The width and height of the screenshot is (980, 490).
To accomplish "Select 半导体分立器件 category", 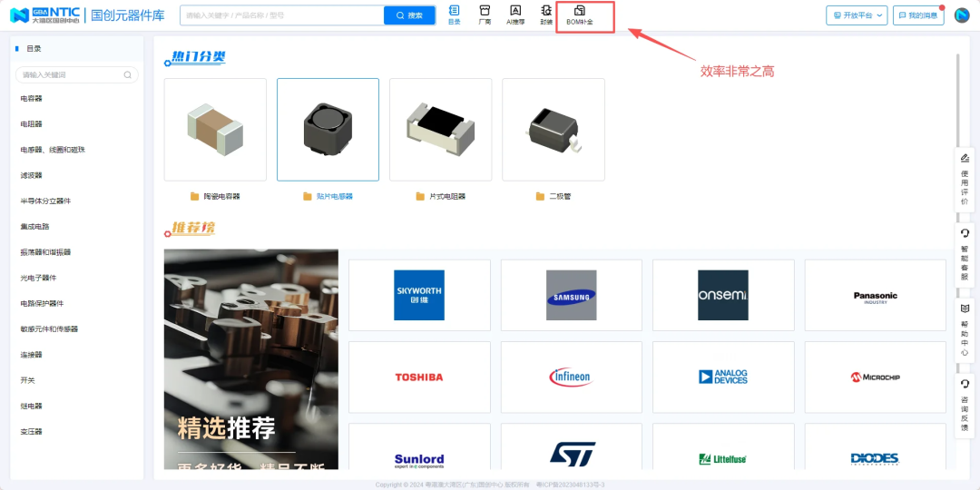I will tap(45, 201).
